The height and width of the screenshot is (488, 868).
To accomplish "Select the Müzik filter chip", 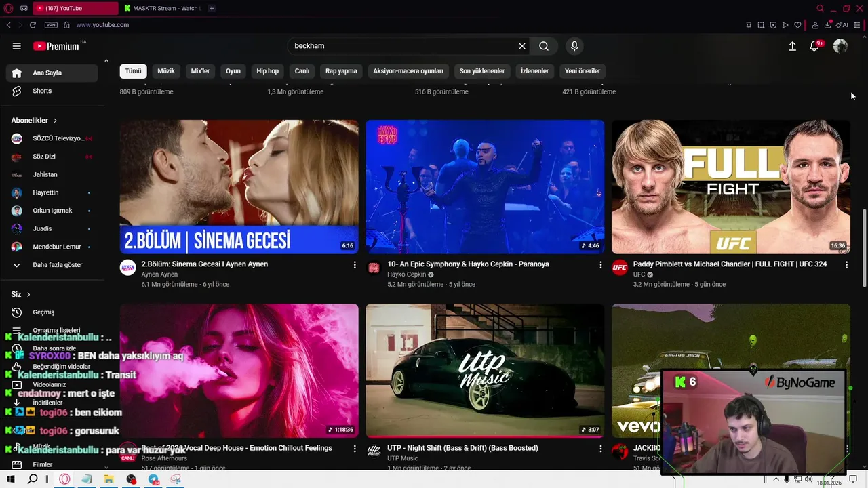I will click(166, 70).
